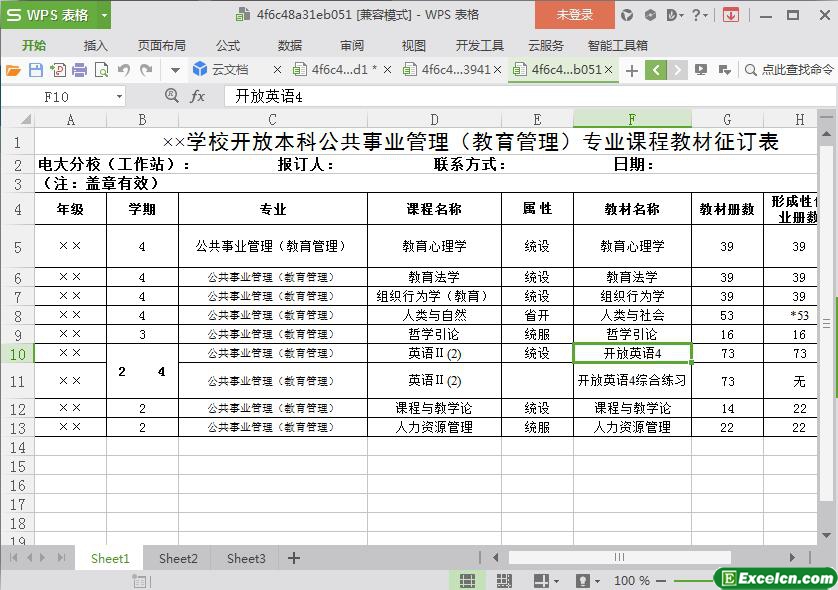Open the skin/shirt icon in title bar
Image resolution: width=838 pixels, height=590 pixels.
[627, 15]
